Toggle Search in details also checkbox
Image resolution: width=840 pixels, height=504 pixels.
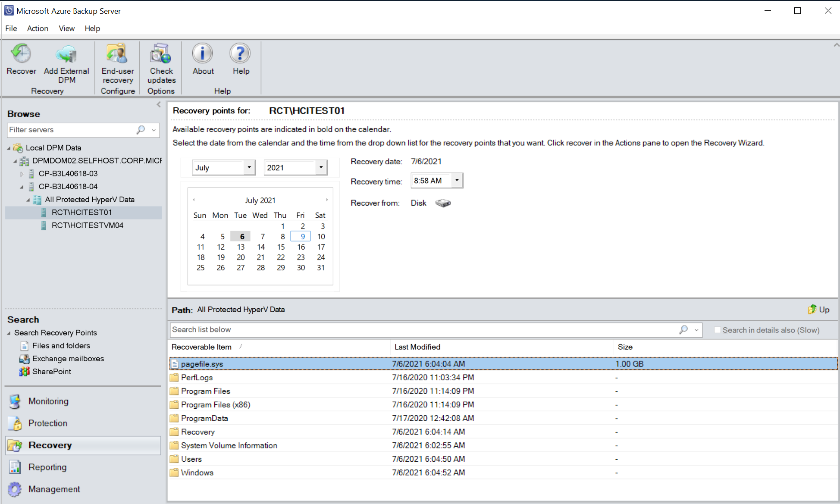(716, 329)
